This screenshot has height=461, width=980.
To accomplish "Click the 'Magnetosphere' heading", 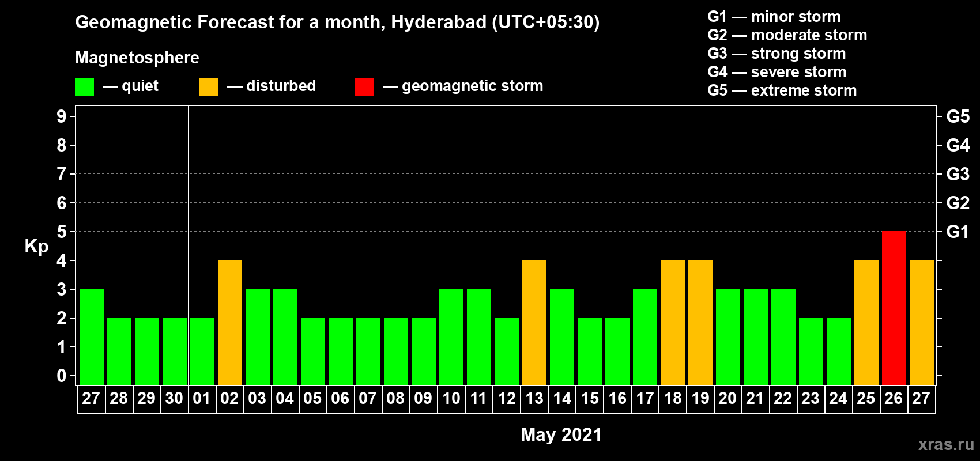I will tap(137, 58).
